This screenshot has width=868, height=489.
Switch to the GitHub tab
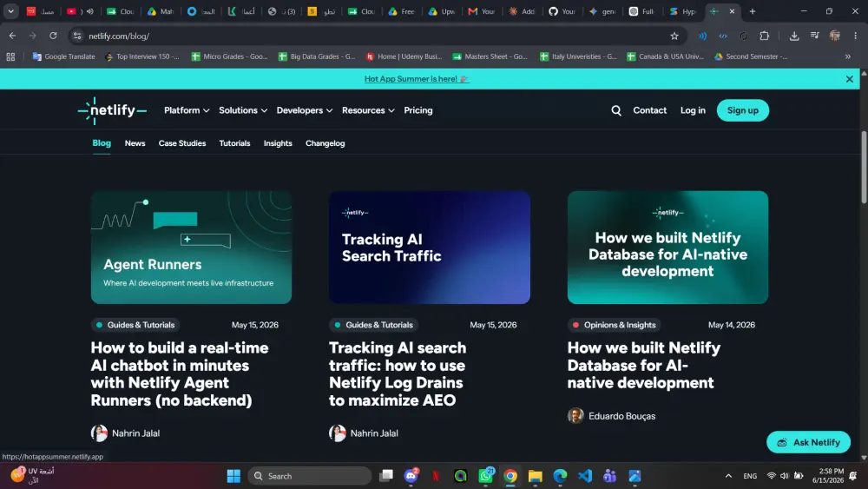pos(562,11)
